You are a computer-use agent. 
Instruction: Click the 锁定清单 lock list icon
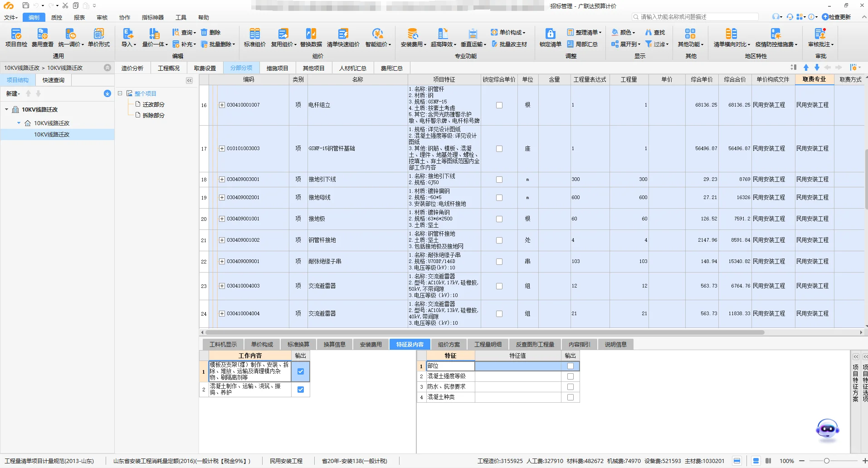(x=551, y=37)
